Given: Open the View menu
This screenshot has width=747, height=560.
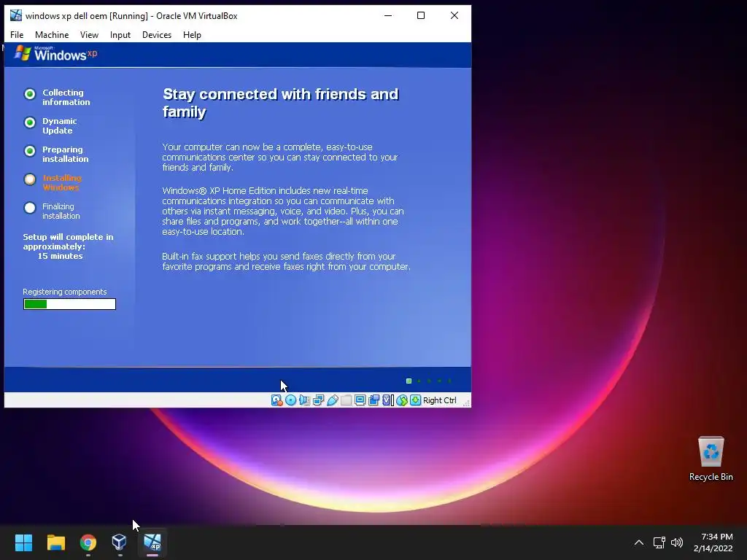Looking at the screenshot, I should (x=89, y=35).
